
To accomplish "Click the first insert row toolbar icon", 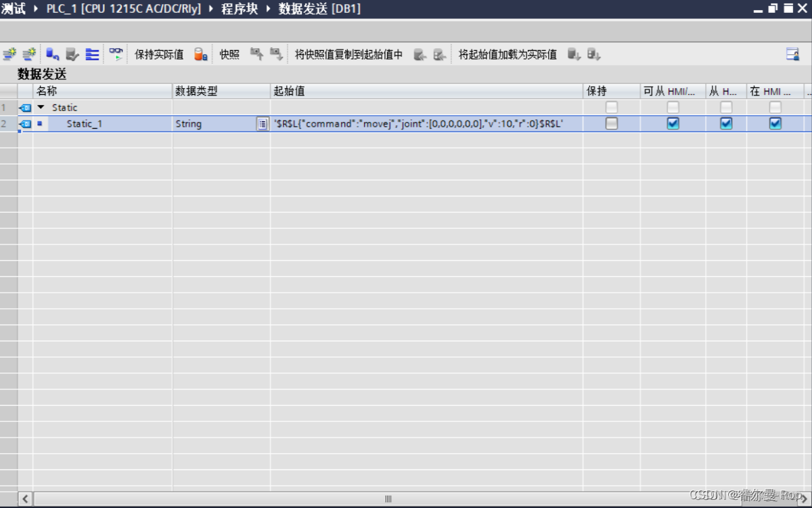I will pos(9,54).
